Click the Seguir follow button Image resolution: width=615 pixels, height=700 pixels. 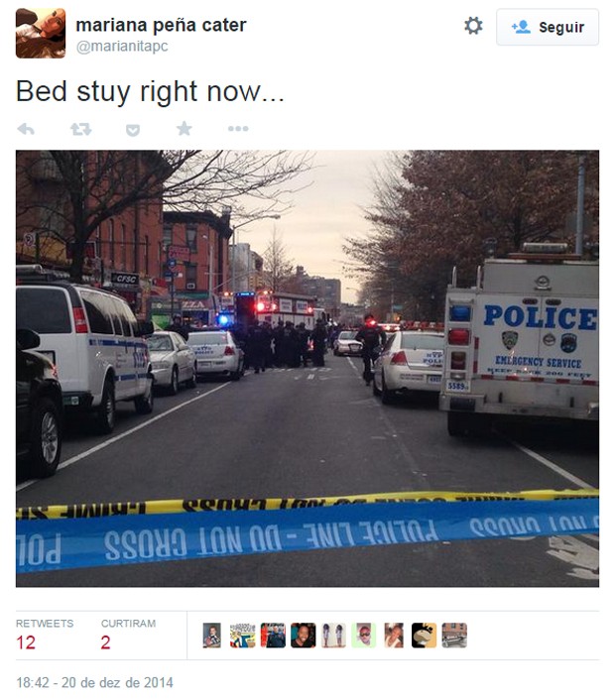pyautogui.click(x=548, y=27)
